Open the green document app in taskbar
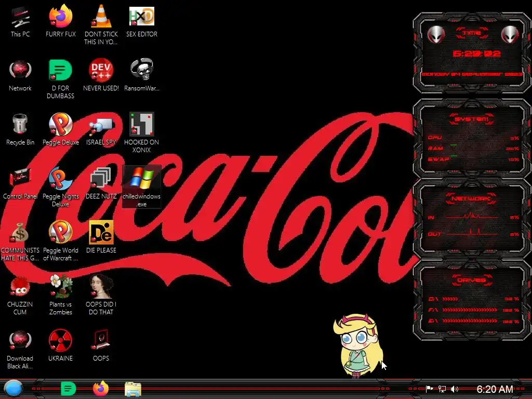Image resolution: width=532 pixels, height=399 pixels. (68, 389)
